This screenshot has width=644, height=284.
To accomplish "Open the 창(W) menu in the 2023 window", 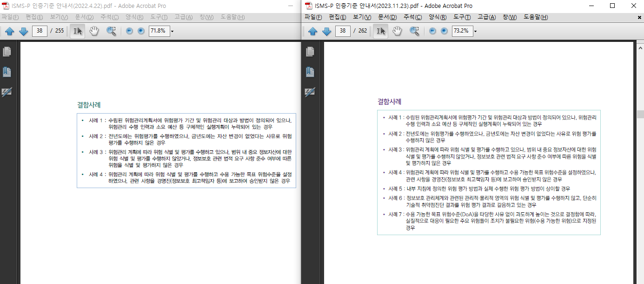I will pyautogui.click(x=509, y=16).
